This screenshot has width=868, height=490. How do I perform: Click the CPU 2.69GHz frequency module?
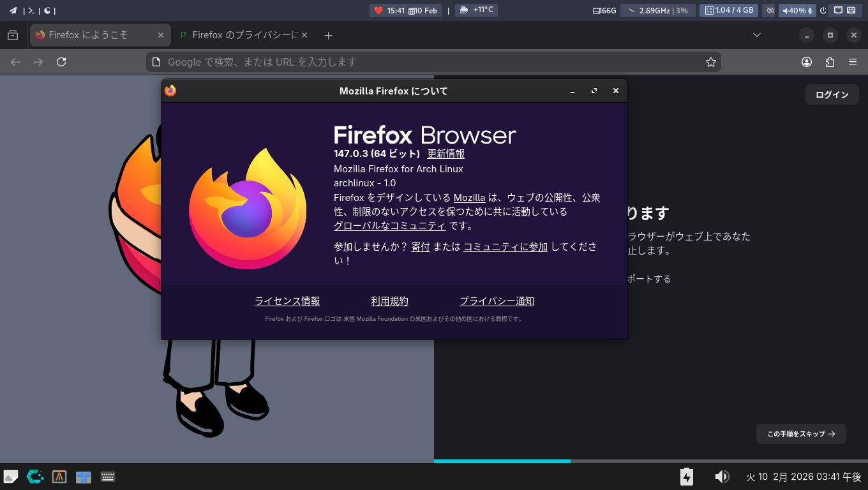(x=658, y=10)
